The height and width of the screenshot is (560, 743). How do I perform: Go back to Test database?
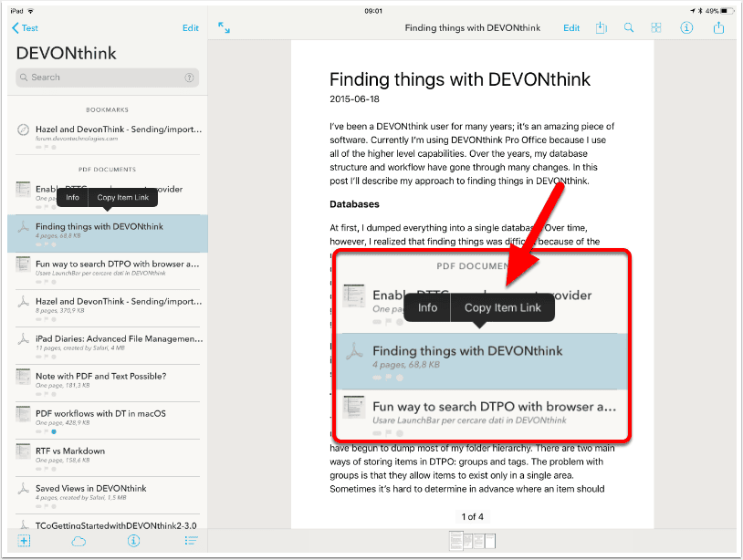coord(25,28)
